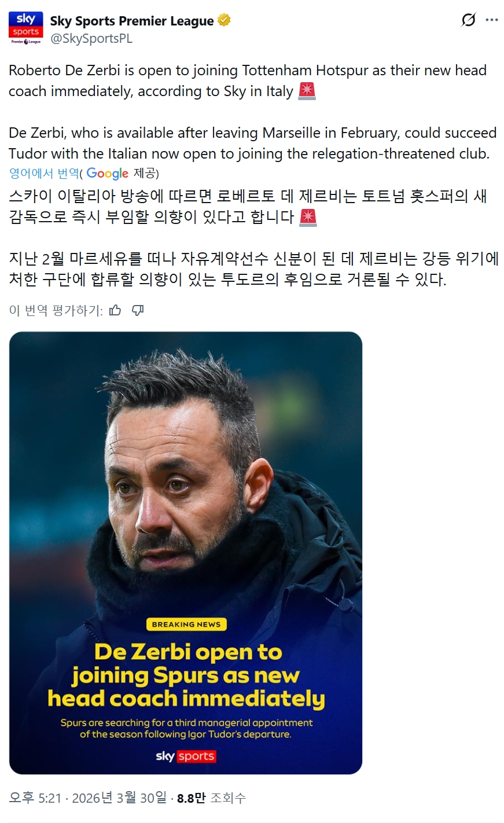The image size is (504, 823).
Task: Rate translation with thumbs down
Action: coord(138,310)
